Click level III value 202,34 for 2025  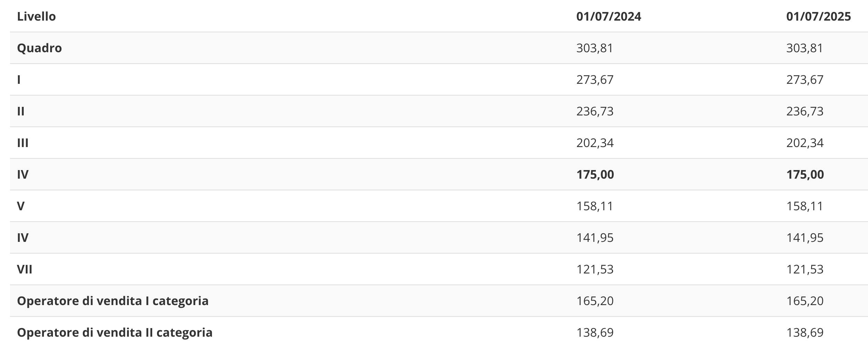(x=804, y=143)
